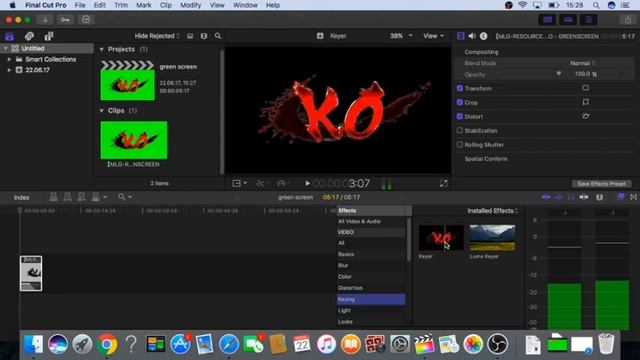Open the photos and audio sidebar icon
The image size is (640, 360).
(29, 36)
